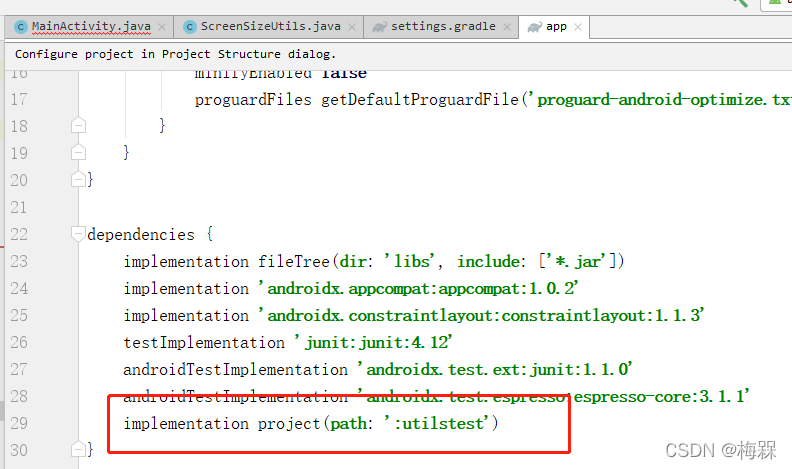Collapse fold marker at line 30
The width and height of the screenshot is (792, 469).
[x=78, y=449]
